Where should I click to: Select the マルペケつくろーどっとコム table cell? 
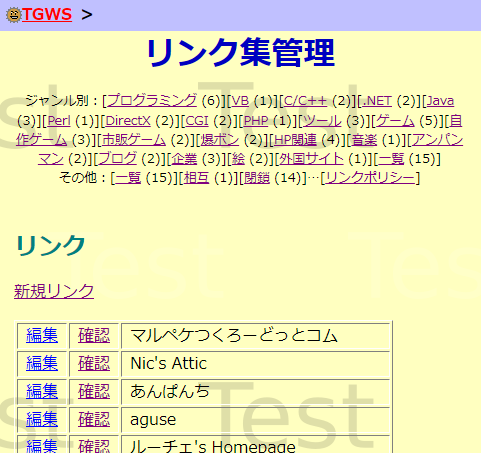pyautogui.click(x=256, y=335)
